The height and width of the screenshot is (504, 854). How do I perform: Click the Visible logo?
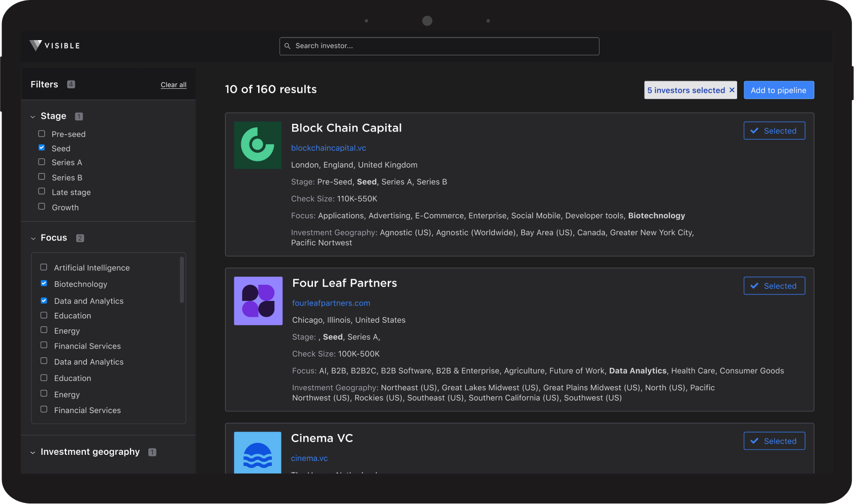55,46
